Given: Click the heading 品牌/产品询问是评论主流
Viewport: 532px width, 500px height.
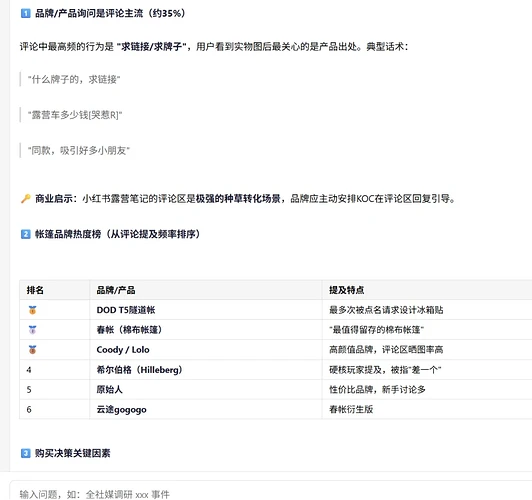Looking at the screenshot, I should coord(110,13).
